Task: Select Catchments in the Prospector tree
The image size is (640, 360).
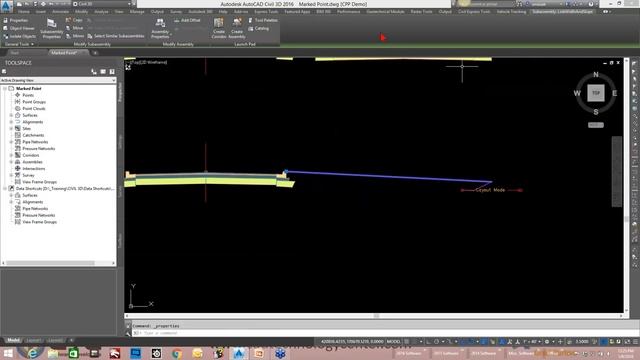Action: (x=33, y=135)
